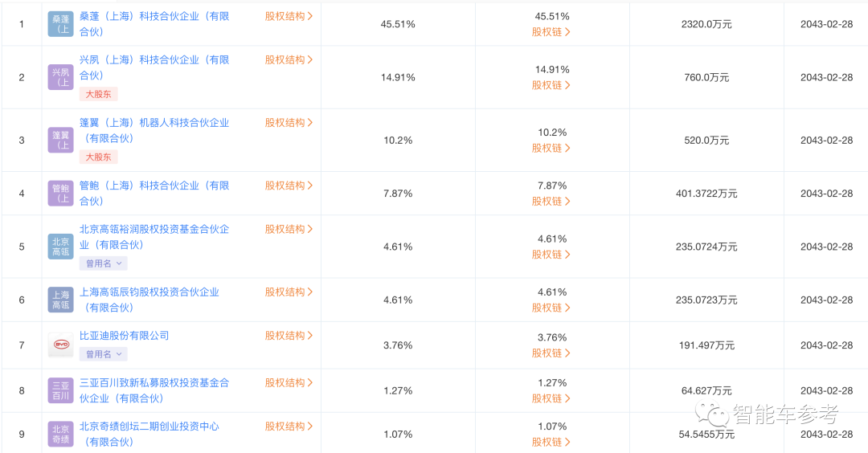Viewport: 868px width, 453px height.
Task: Open 比亚迪股份有限公司 company link
Action: (x=125, y=336)
